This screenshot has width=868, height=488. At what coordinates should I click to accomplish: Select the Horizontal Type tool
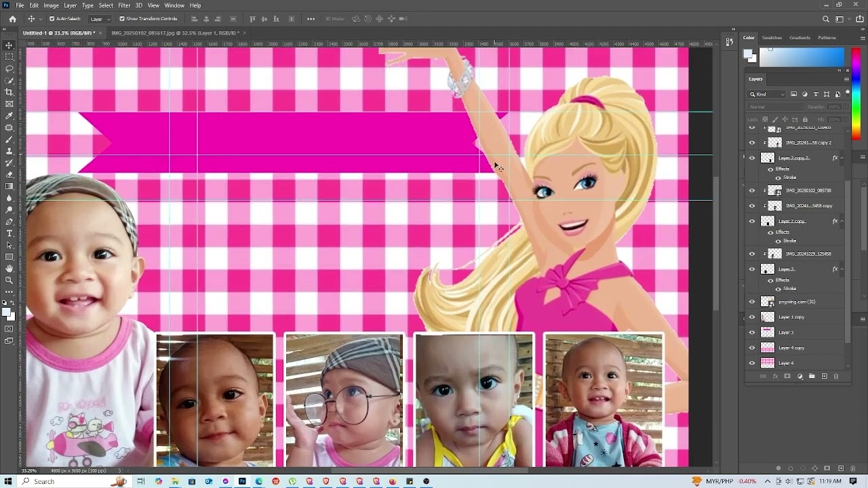pyautogui.click(x=9, y=233)
